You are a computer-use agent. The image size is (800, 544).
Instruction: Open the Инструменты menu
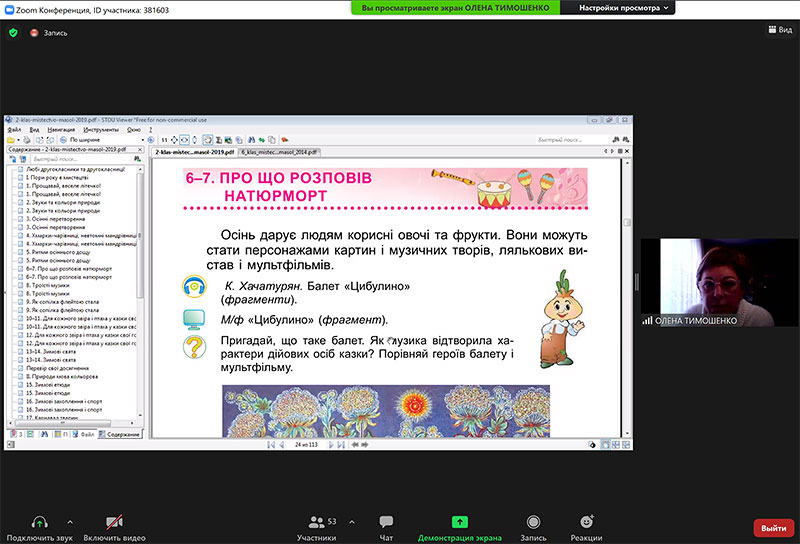(101, 130)
